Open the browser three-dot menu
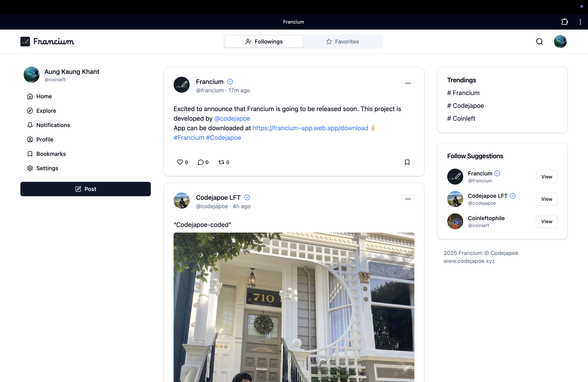The height and width of the screenshot is (382, 588). [x=580, y=22]
